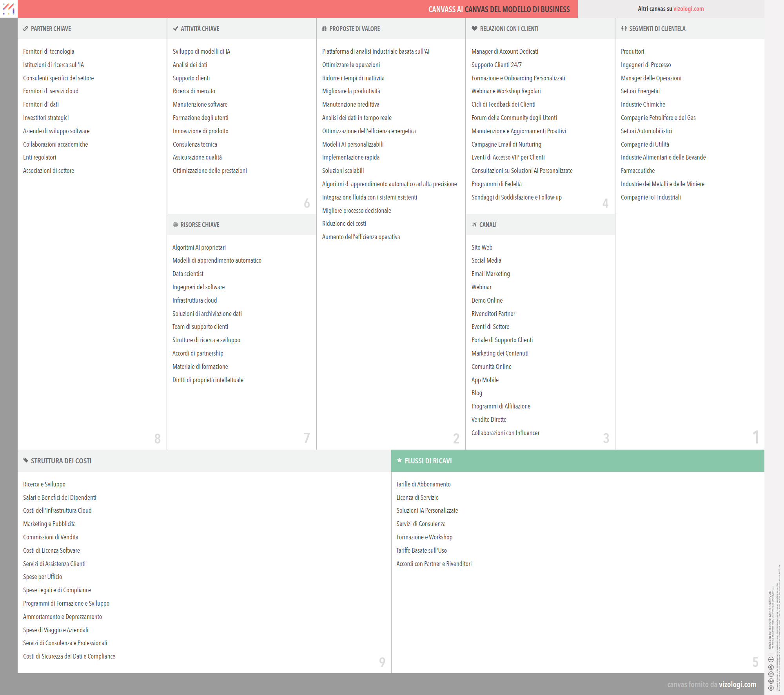
Task: Click the people icon on Segmenti di Clientela
Action: click(x=623, y=29)
